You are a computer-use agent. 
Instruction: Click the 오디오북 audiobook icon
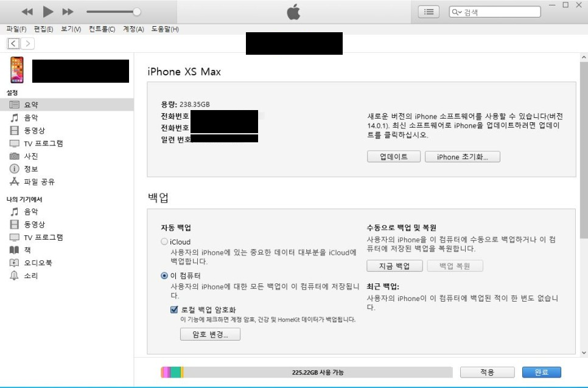14,263
